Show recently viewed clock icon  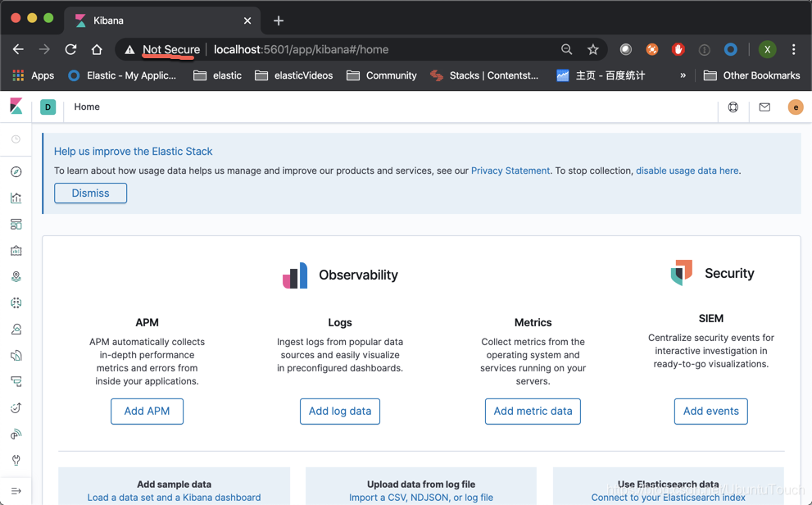tap(16, 139)
